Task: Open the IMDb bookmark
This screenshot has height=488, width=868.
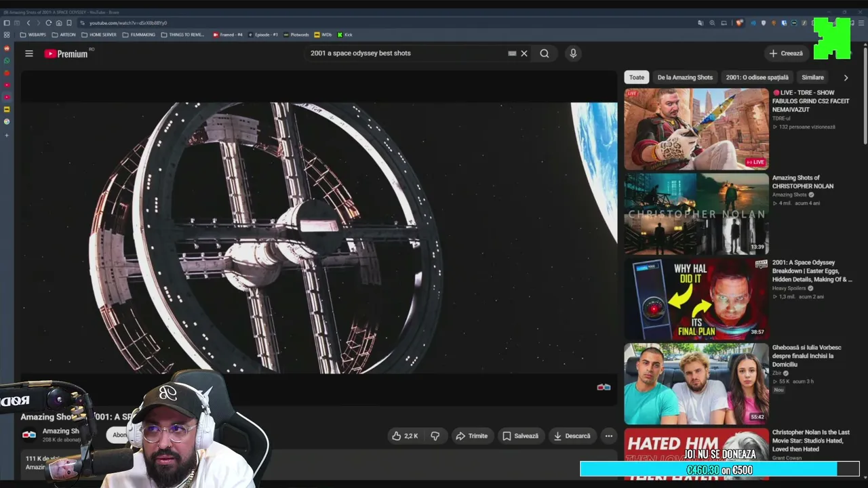Action: pos(323,35)
